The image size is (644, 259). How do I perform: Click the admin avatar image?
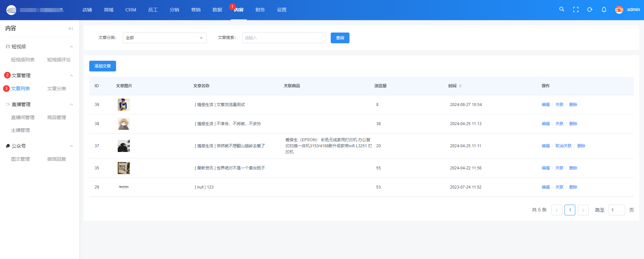[619, 10]
